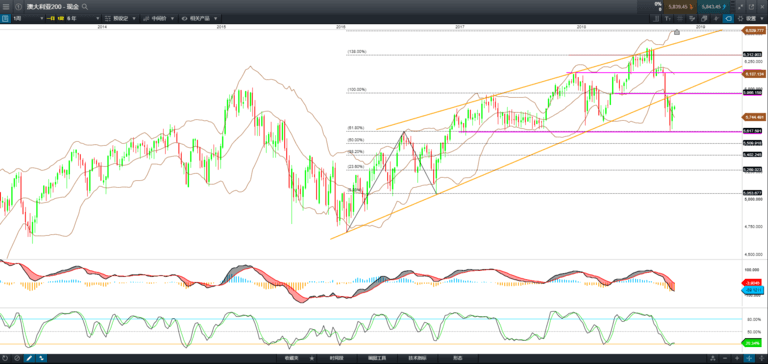Toggle the highlighted blue tag icon

728,18
